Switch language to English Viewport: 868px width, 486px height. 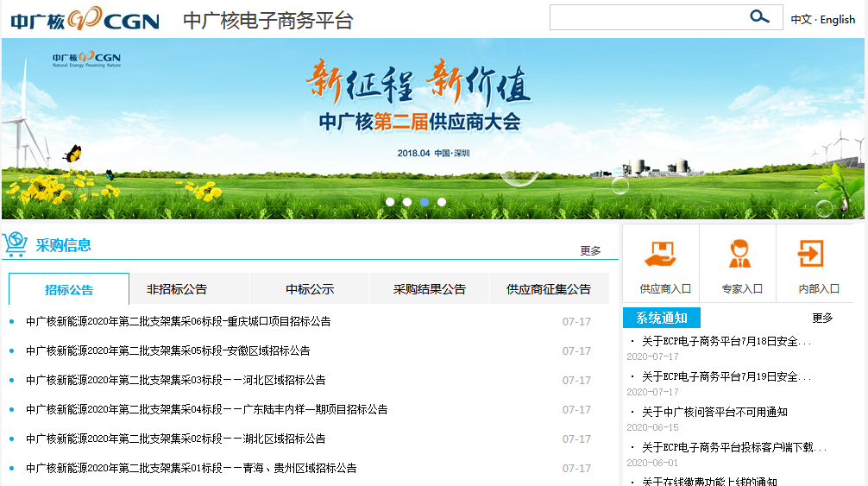pyautogui.click(x=838, y=19)
